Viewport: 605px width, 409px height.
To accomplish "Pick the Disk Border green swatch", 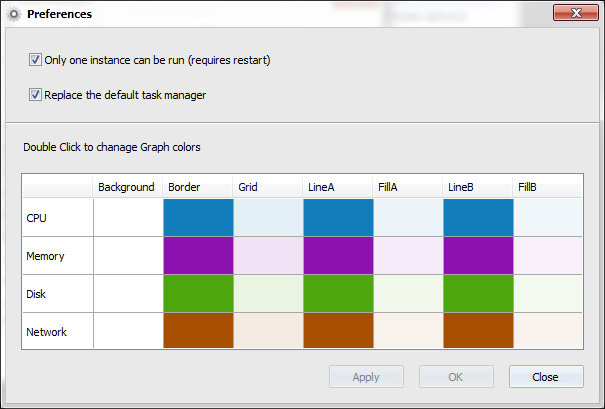I will (x=198, y=294).
